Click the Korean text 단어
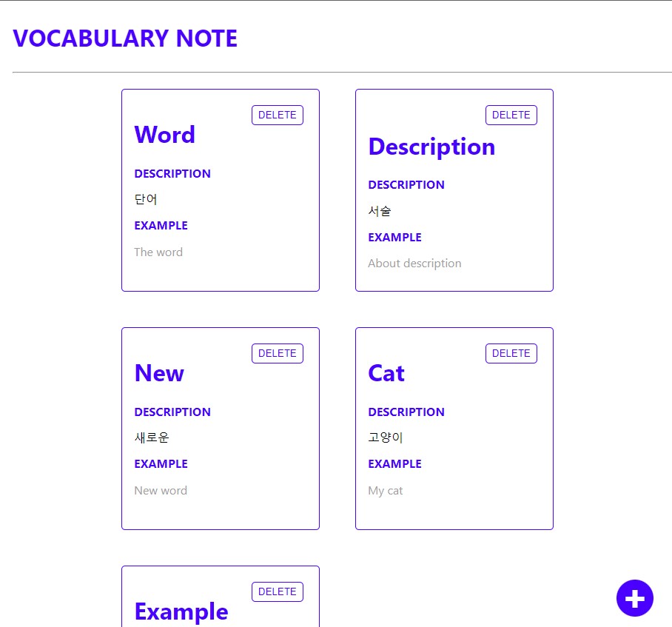This screenshot has height=627, width=672. [x=147, y=199]
